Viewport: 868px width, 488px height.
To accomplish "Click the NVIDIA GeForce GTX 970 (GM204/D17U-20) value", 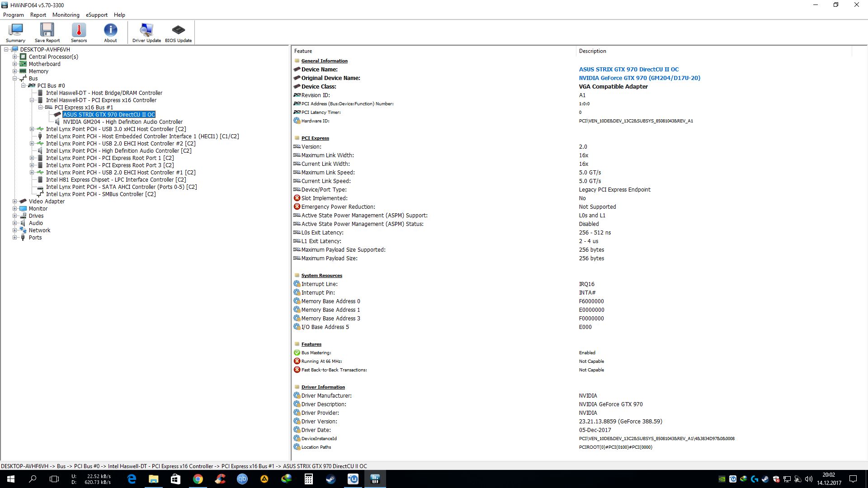I will click(x=639, y=78).
